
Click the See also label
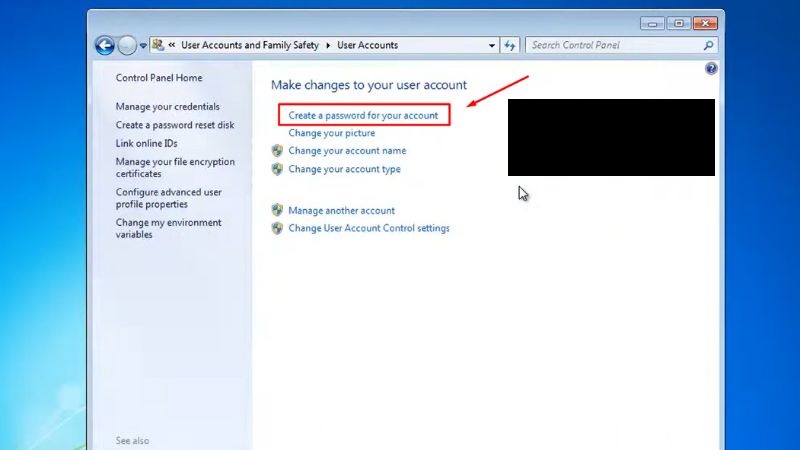point(132,440)
